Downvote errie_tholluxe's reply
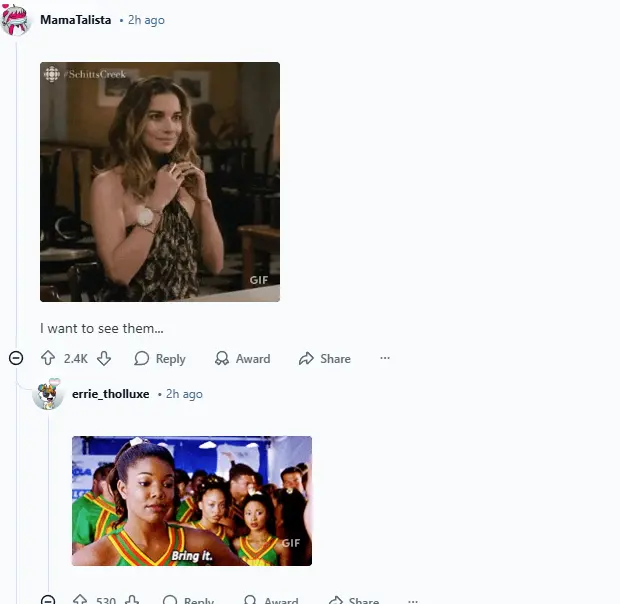 (132, 601)
